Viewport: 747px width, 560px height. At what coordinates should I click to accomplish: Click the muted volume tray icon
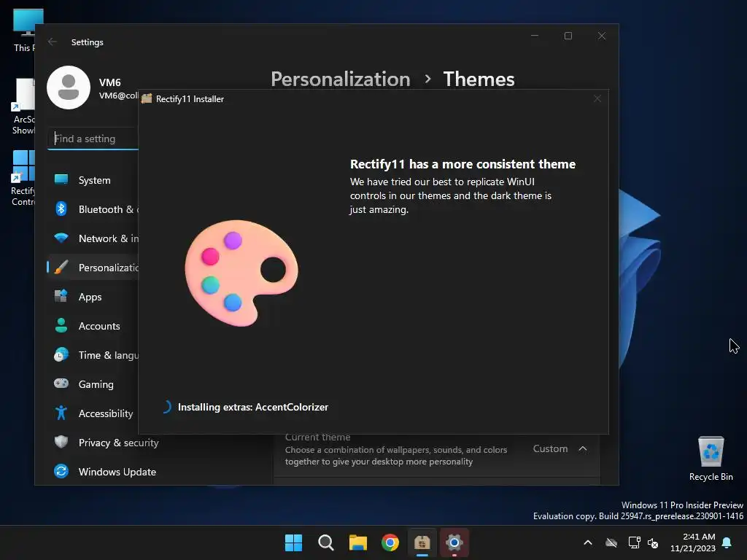[653, 542]
